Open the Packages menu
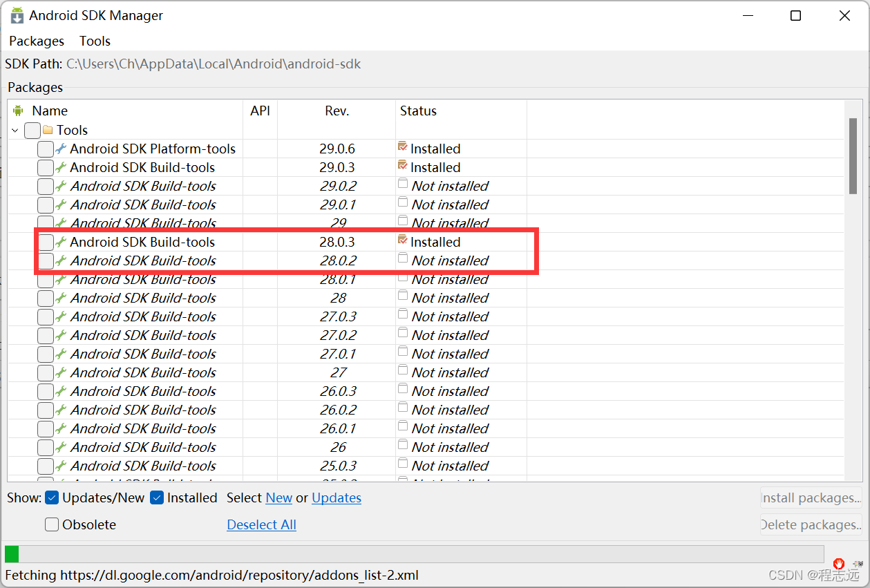870x588 pixels. tap(37, 41)
